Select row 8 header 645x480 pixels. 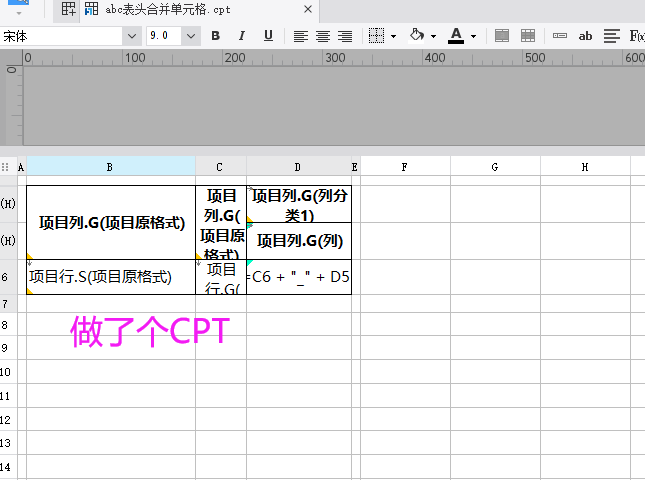(x=8, y=325)
